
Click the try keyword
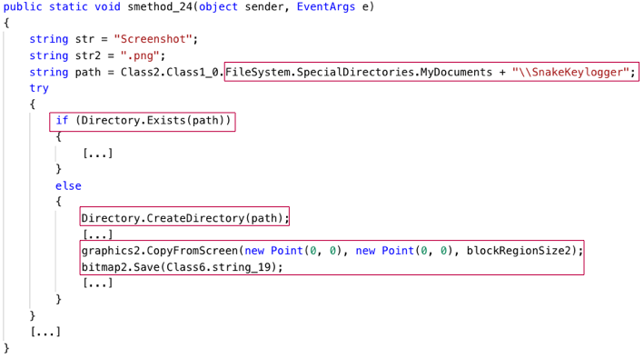[39, 88]
